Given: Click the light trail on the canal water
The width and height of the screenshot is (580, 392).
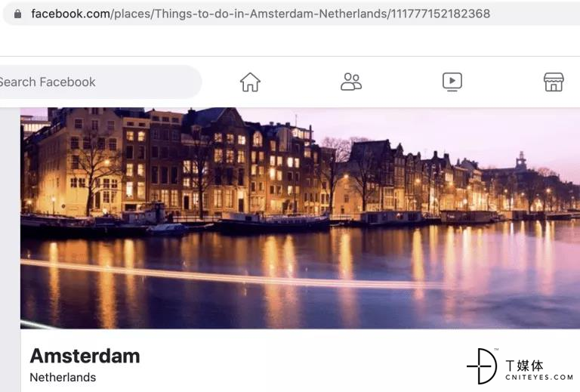Looking at the screenshot, I should pos(230,275).
